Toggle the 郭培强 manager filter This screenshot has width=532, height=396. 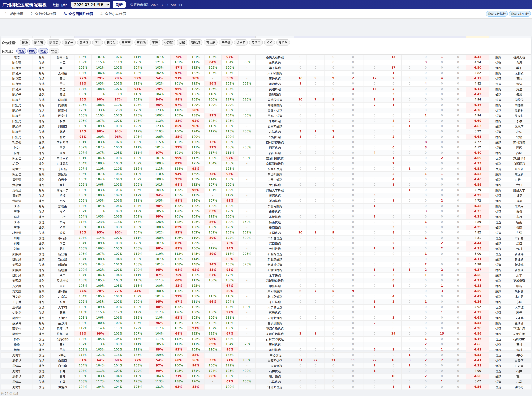(84, 43)
